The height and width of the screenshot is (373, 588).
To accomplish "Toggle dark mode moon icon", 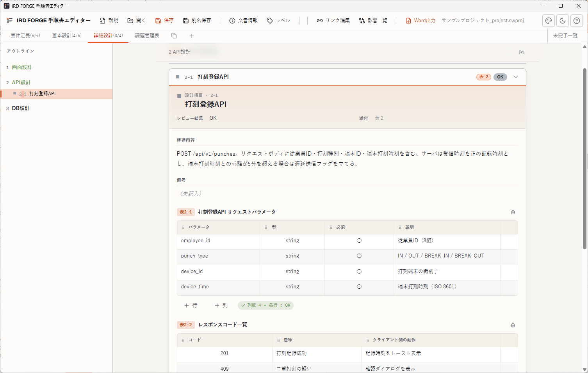I will [x=563, y=21].
